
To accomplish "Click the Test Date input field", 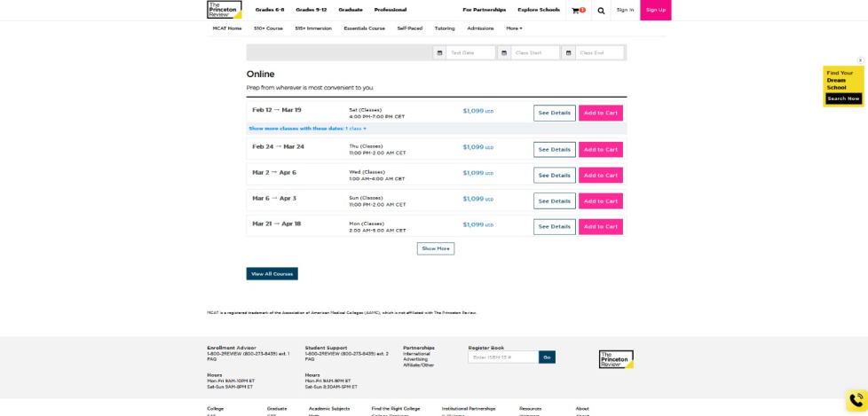I will (470, 52).
